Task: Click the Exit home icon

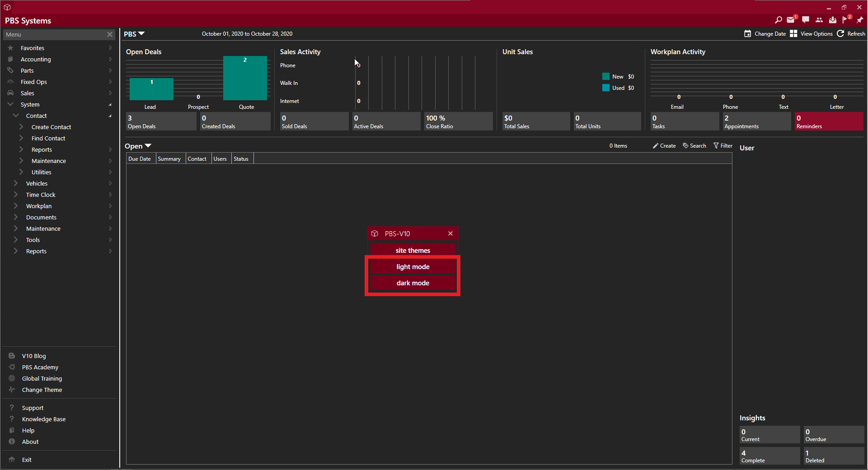Action: click(x=12, y=460)
